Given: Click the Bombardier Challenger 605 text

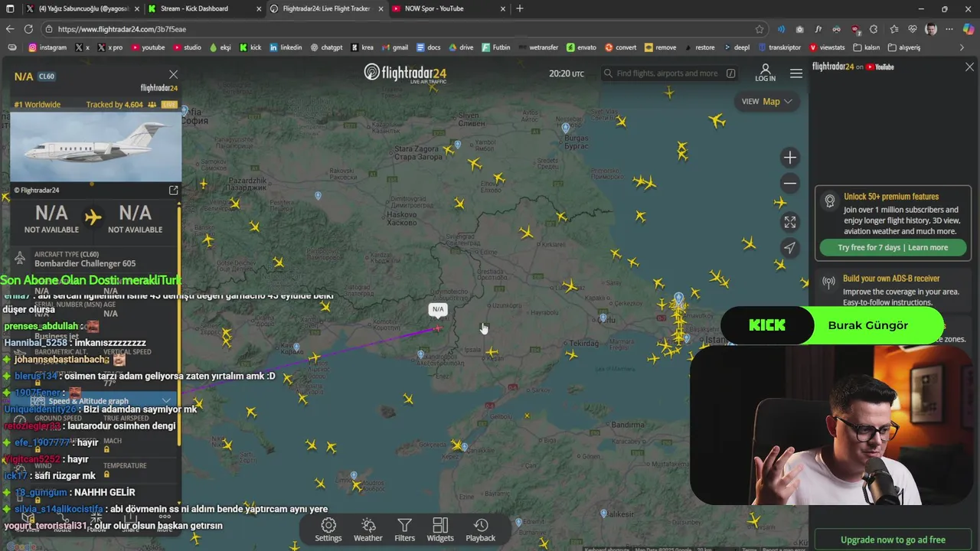Looking at the screenshot, I should coord(85,263).
